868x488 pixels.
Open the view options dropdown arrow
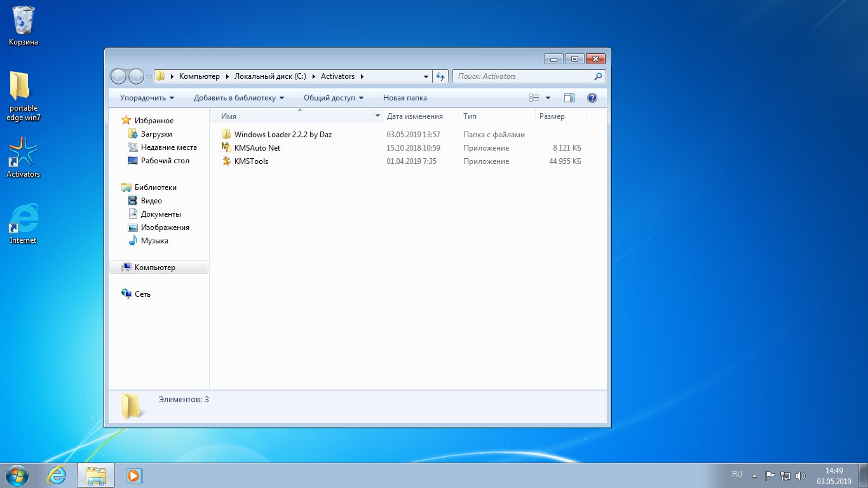(548, 98)
